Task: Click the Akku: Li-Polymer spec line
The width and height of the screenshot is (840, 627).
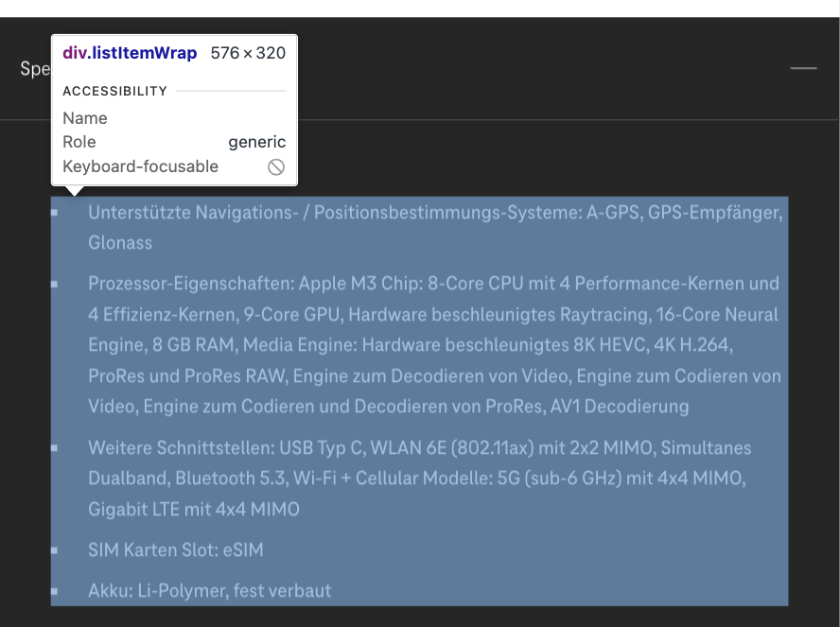Action: tap(208, 591)
